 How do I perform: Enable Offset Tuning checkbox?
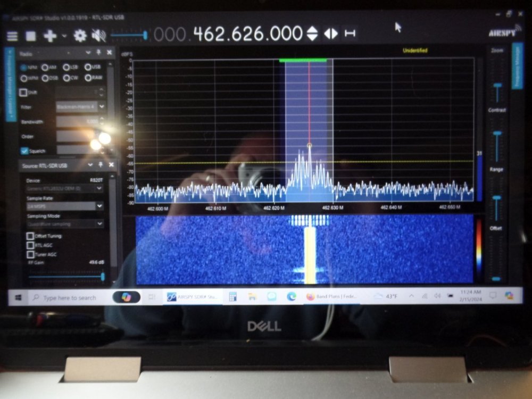pyautogui.click(x=30, y=236)
